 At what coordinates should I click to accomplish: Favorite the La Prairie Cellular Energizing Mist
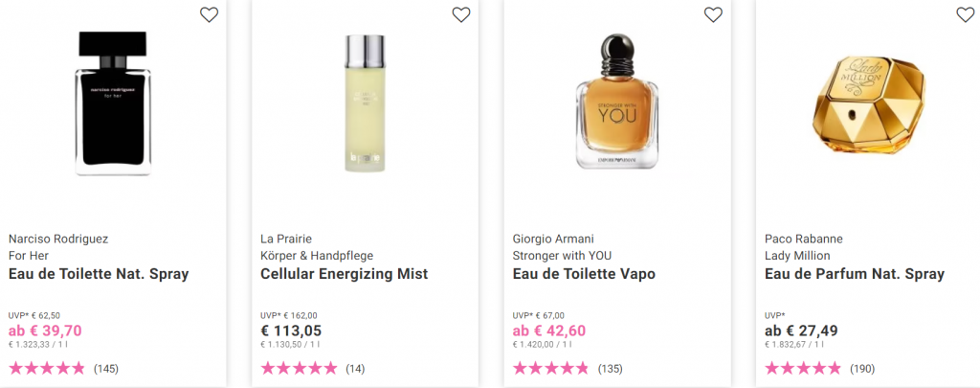pyautogui.click(x=461, y=14)
